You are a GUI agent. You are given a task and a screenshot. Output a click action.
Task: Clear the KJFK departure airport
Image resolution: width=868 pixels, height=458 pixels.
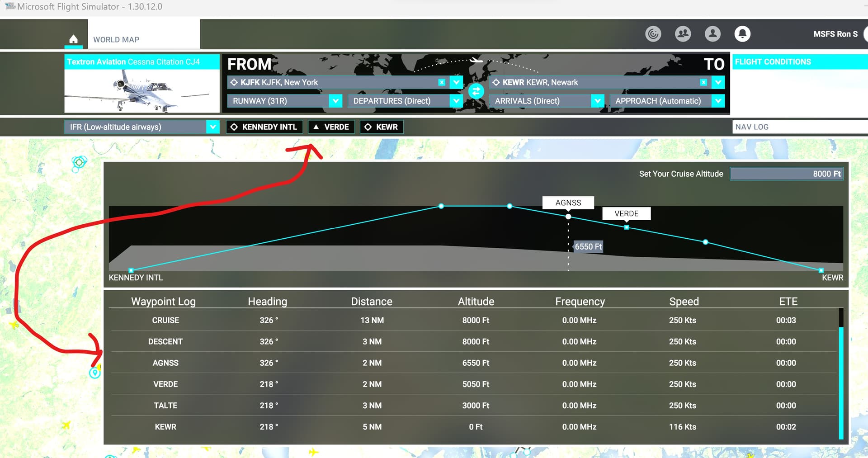pos(442,82)
